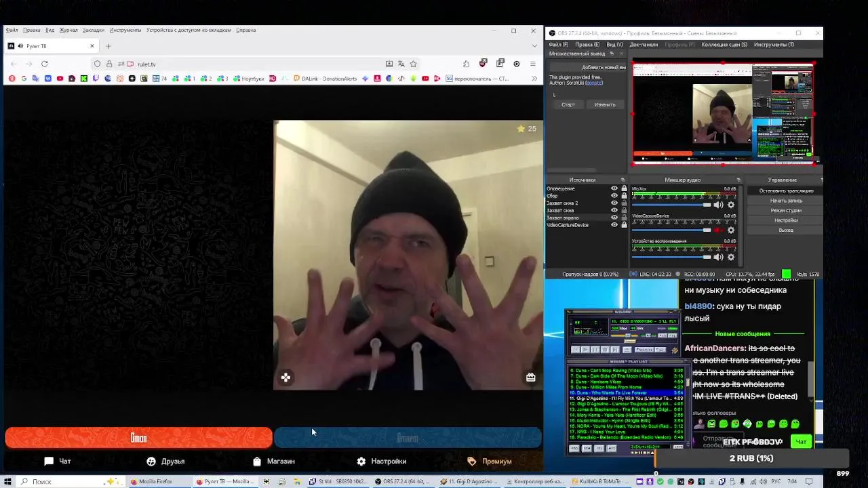Adjust Устройство воспроизведения volume slider
This screenshot has width=868, height=488.
point(671,257)
